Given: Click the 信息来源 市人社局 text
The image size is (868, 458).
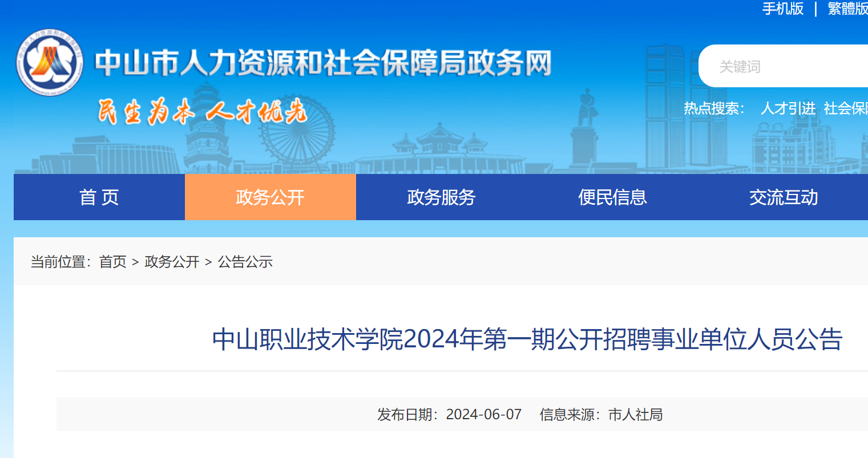Looking at the screenshot, I should [x=601, y=415].
